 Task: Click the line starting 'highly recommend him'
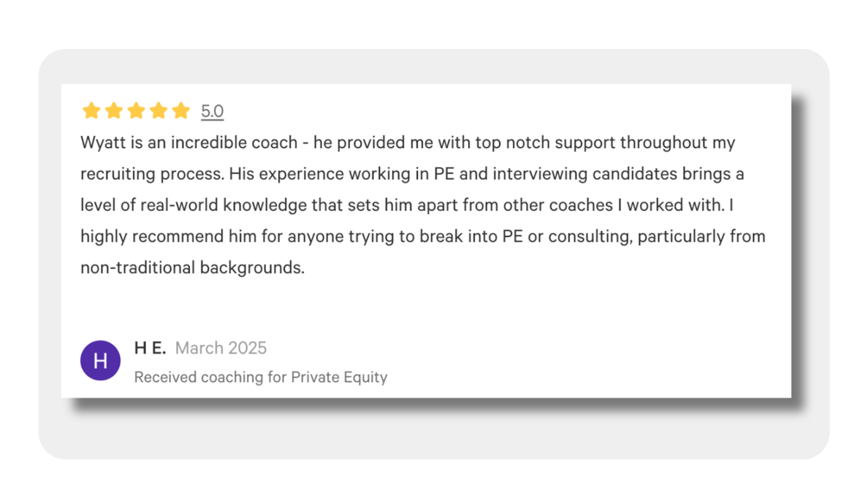tap(423, 236)
